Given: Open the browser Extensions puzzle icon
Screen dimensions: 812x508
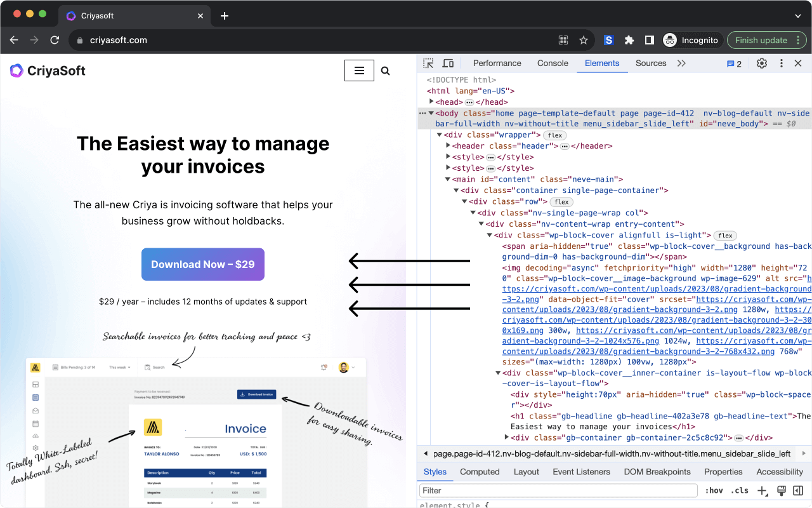Looking at the screenshot, I should pos(629,40).
